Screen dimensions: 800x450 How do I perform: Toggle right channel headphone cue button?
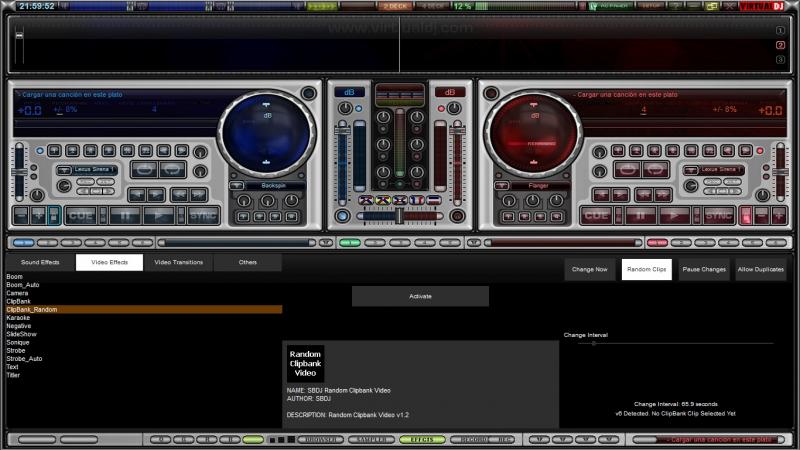[458, 216]
